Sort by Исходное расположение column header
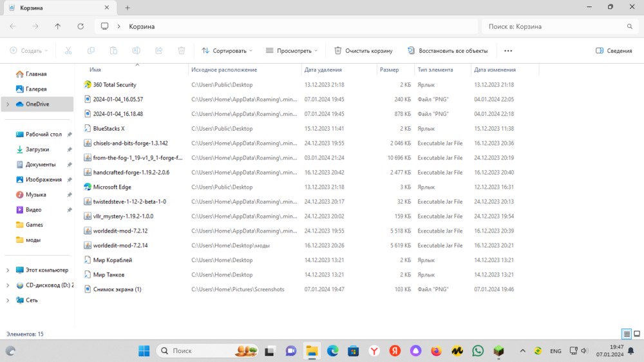Viewport: 644px width, 362px height. [224, 70]
